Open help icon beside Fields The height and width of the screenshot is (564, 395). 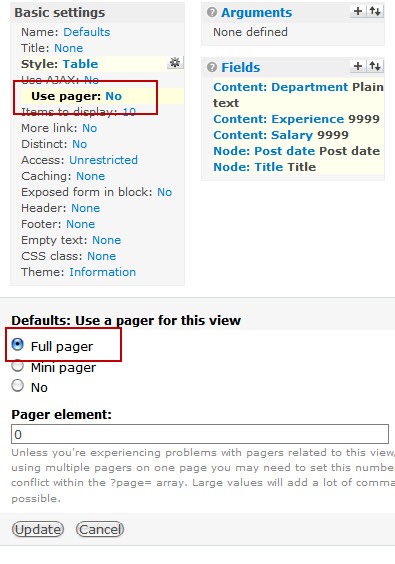(212, 67)
